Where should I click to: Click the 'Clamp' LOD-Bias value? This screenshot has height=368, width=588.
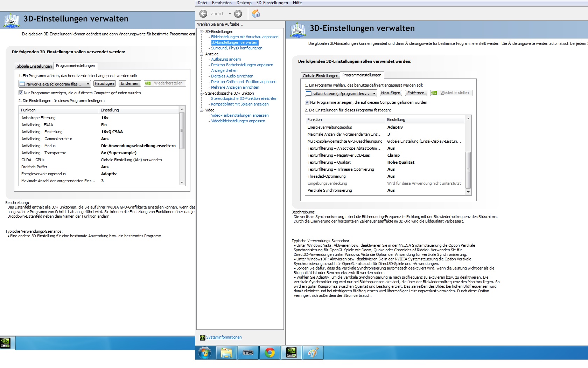pos(393,155)
